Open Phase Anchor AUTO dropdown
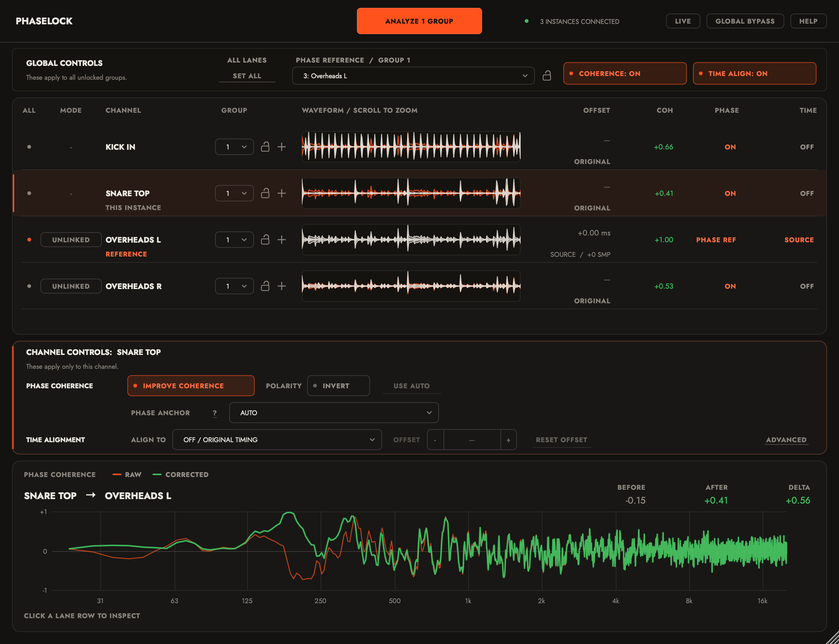Viewport: 839px width, 644px height. click(334, 413)
